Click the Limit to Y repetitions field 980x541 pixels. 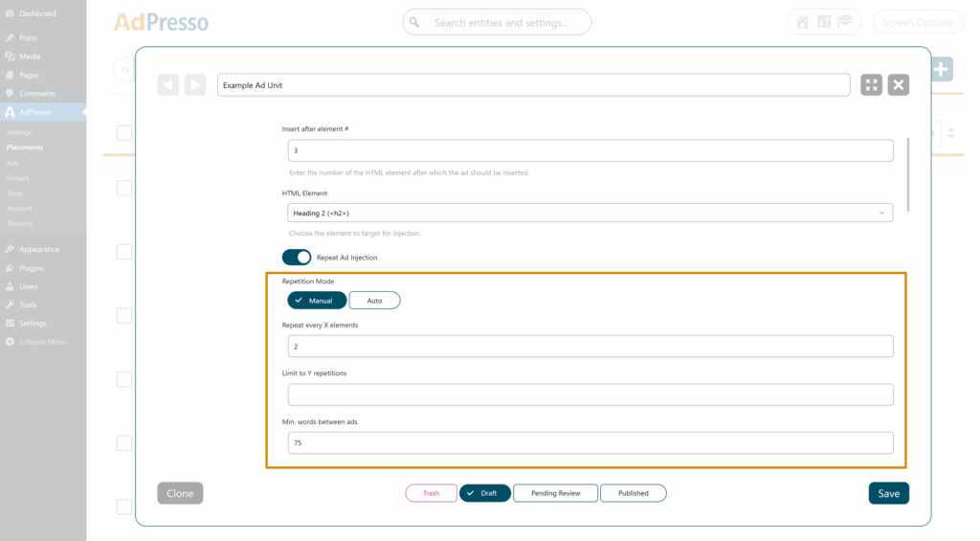pos(590,394)
